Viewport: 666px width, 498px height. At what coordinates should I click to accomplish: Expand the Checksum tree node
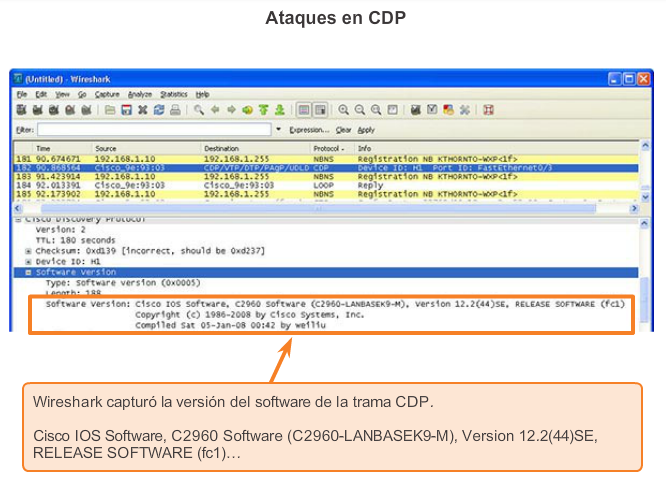click(x=28, y=251)
